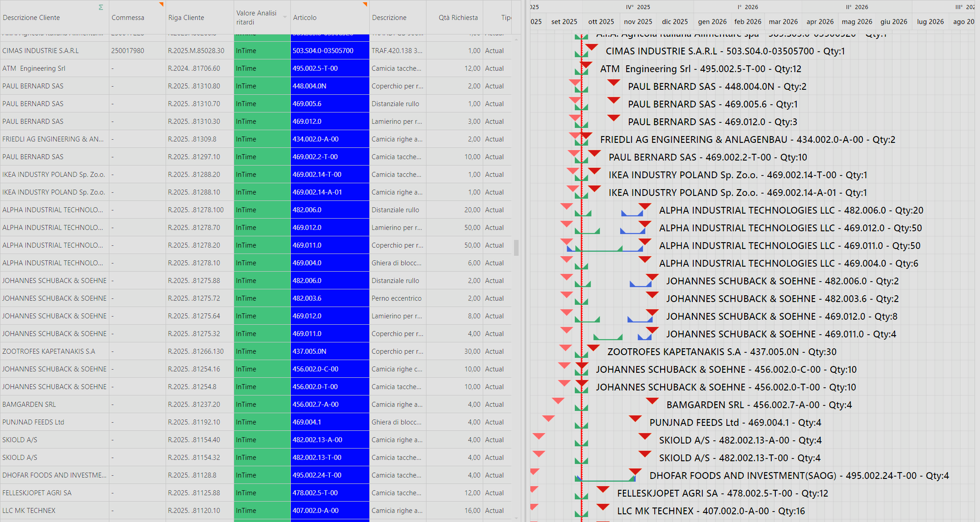Sort by Qtà Richiesta column header
Image resolution: width=980 pixels, height=522 pixels.
[x=458, y=17]
